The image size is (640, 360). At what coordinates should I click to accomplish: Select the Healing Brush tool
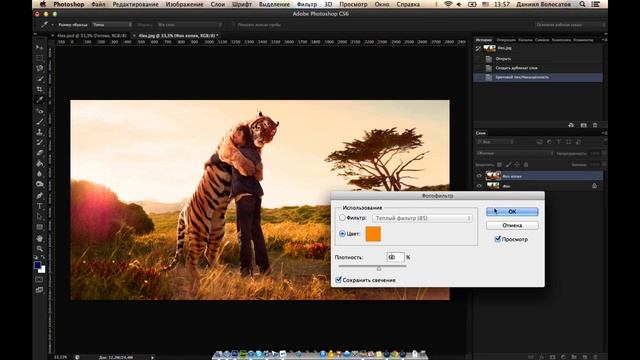(x=40, y=111)
